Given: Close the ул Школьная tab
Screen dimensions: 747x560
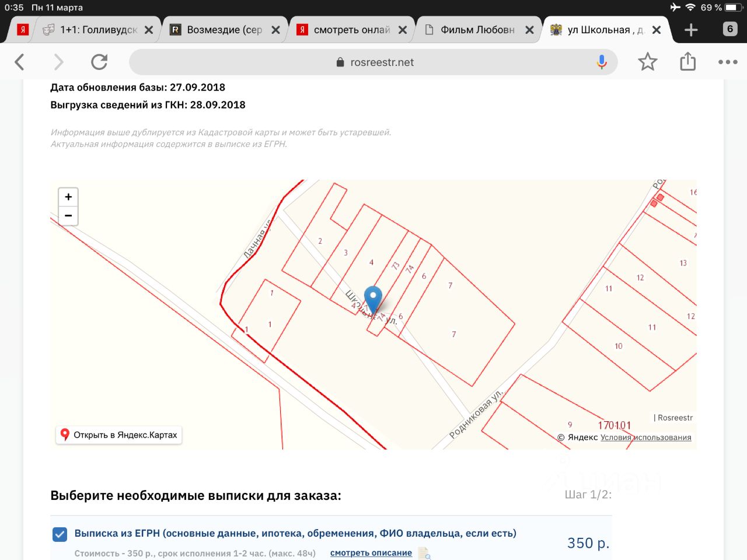Looking at the screenshot, I should click(x=657, y=30).
